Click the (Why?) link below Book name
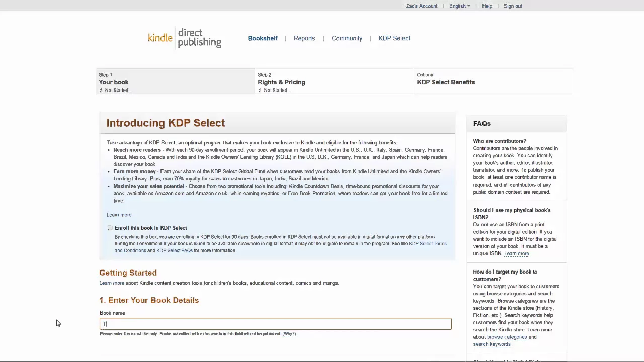The height and width of the screenshot is (362, 644). [x=289, y=334]
